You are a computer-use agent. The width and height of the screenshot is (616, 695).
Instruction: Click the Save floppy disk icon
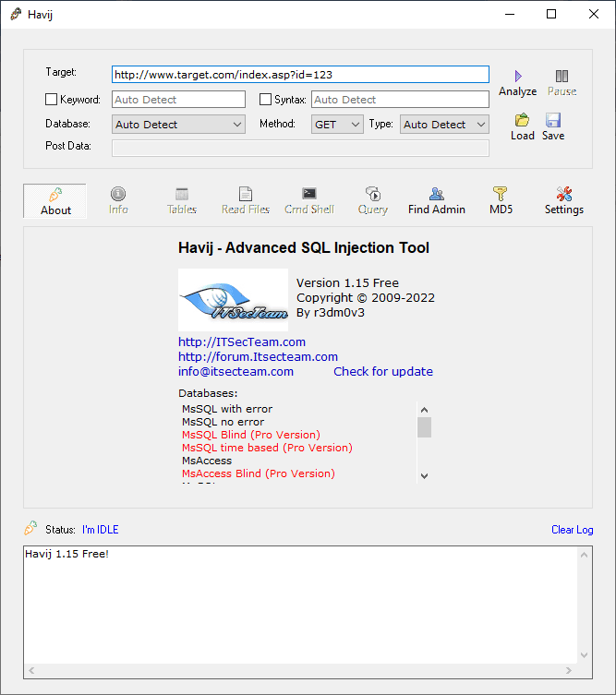tap(553, 120)
